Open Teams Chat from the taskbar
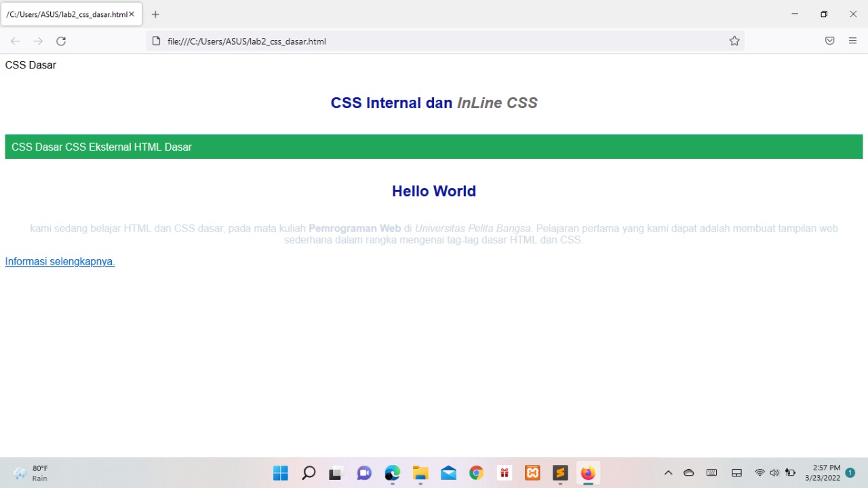This screenshot has width=868, height=488. pos(364,473)
